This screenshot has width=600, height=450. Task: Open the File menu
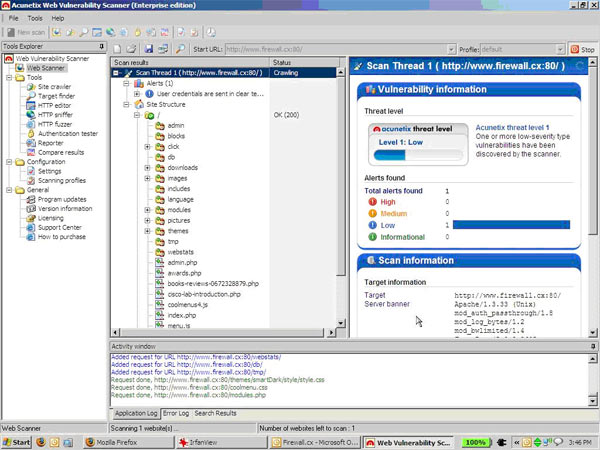13,18
